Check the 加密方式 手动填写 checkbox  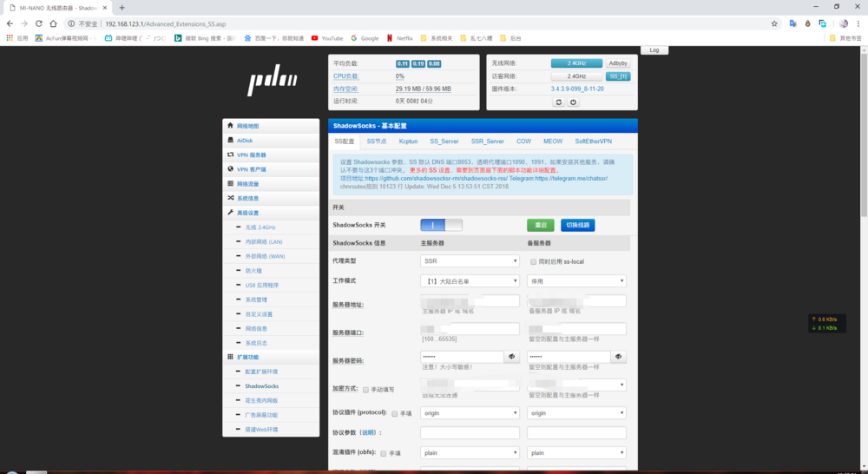point(365,390)
